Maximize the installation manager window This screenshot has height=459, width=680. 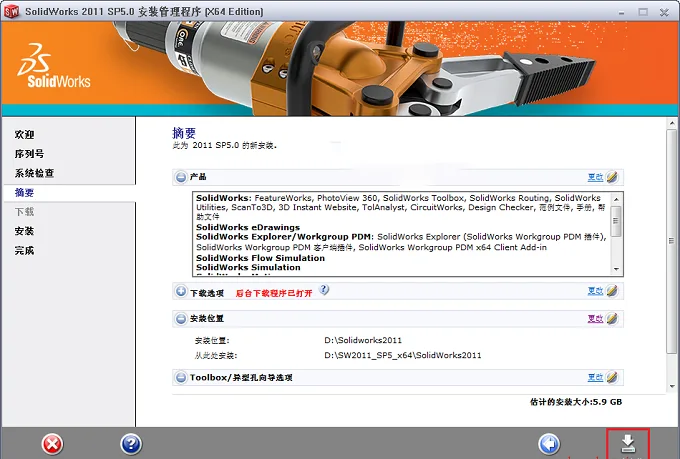pyautogui.click(x=643, y=12)
